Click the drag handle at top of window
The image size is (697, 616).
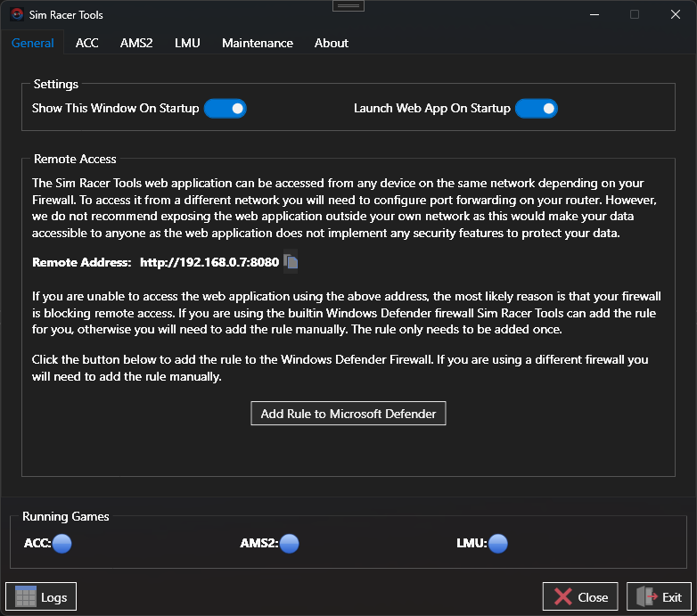[x=348, y=5]
